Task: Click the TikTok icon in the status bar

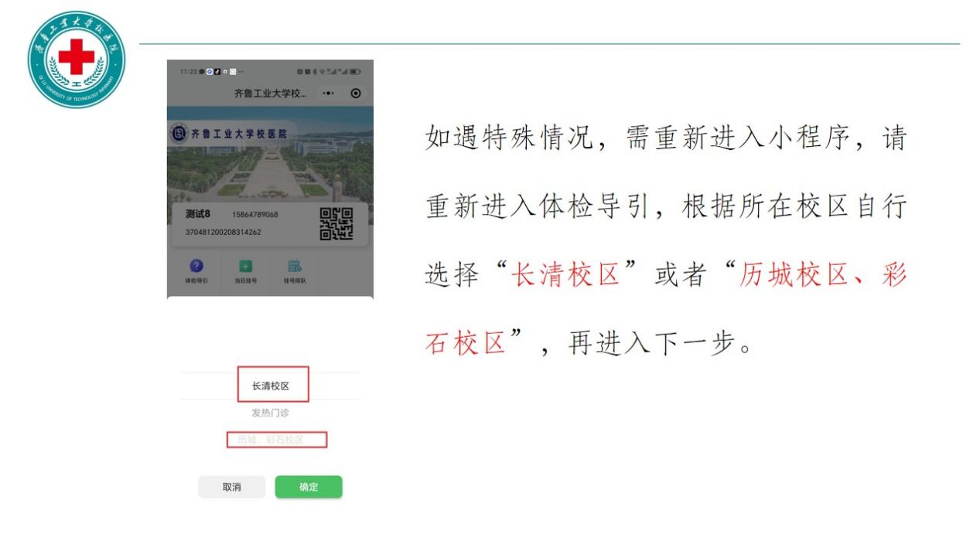Action: (x=219, y=71)
